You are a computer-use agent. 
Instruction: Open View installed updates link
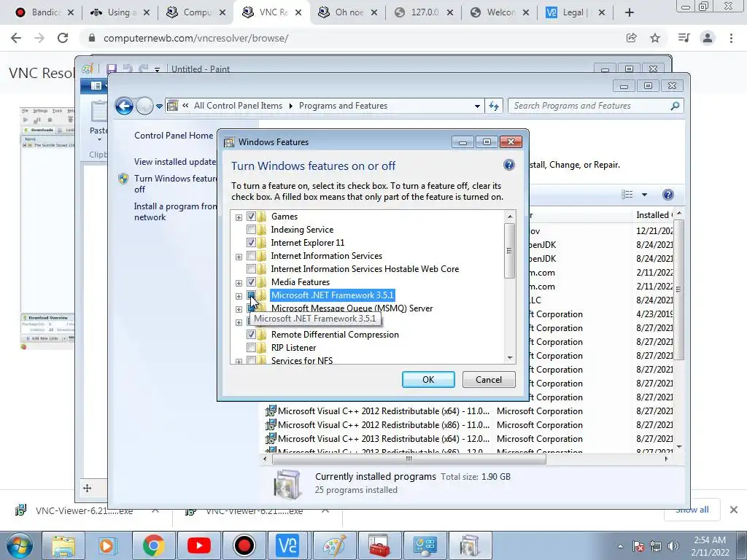point(175,162)
